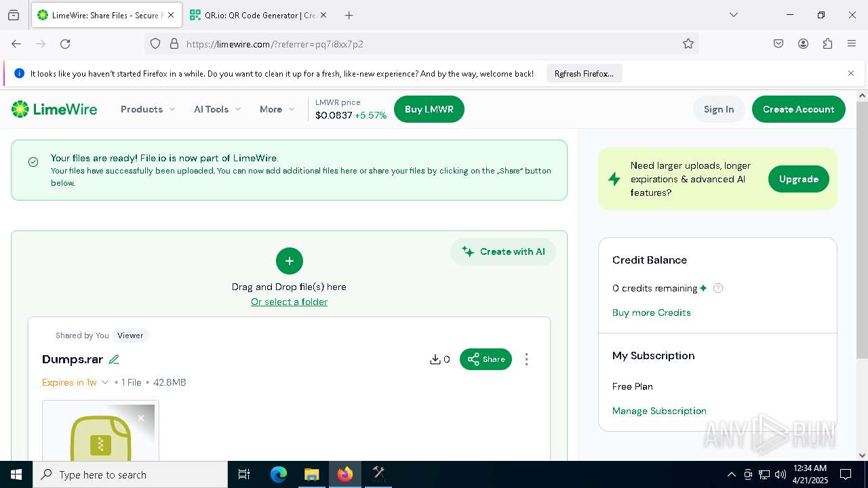Click the green plus add-files button
Viewport: 868px width, 488px height.
[x=290, y=261]
